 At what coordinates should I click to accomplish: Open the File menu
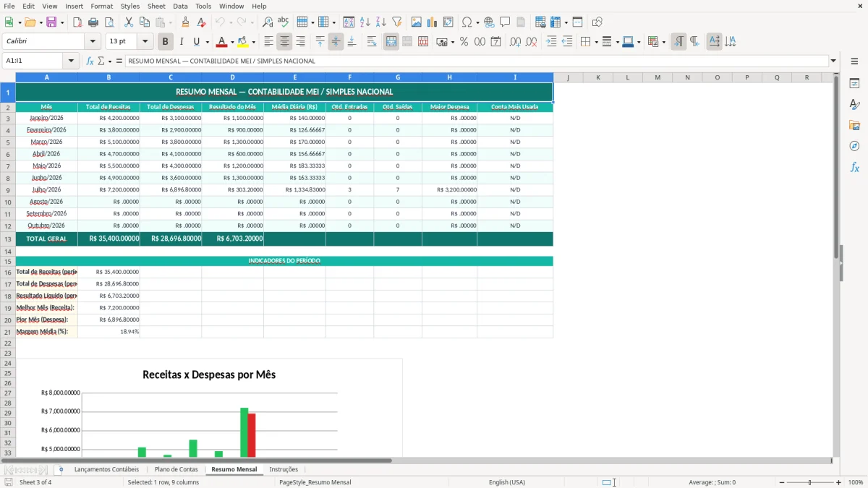[x=9, y=6]
